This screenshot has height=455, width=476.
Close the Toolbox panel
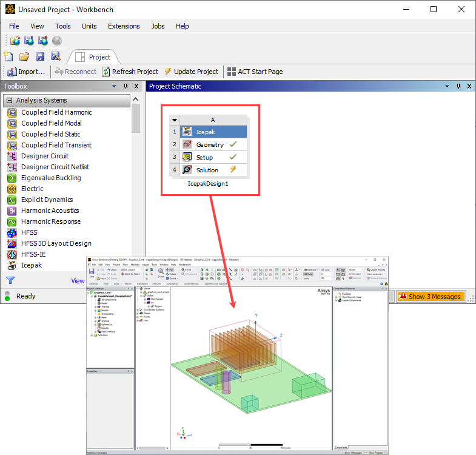tap(136, 86)
